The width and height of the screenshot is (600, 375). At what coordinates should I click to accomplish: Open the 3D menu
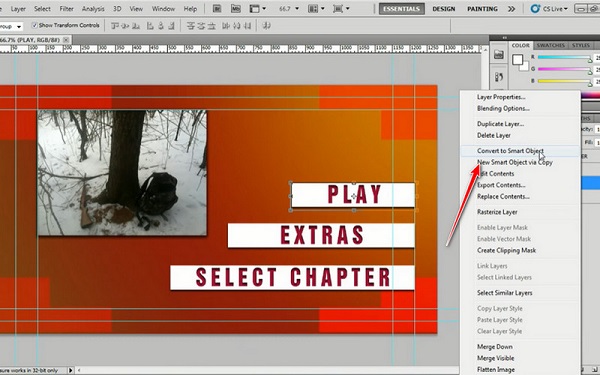(117, 8)
